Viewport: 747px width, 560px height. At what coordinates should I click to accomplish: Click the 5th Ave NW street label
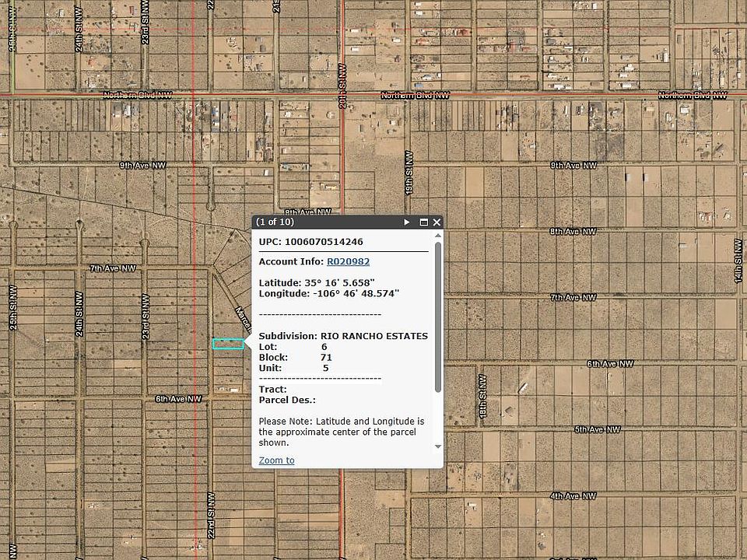click(x=597, y=429)
